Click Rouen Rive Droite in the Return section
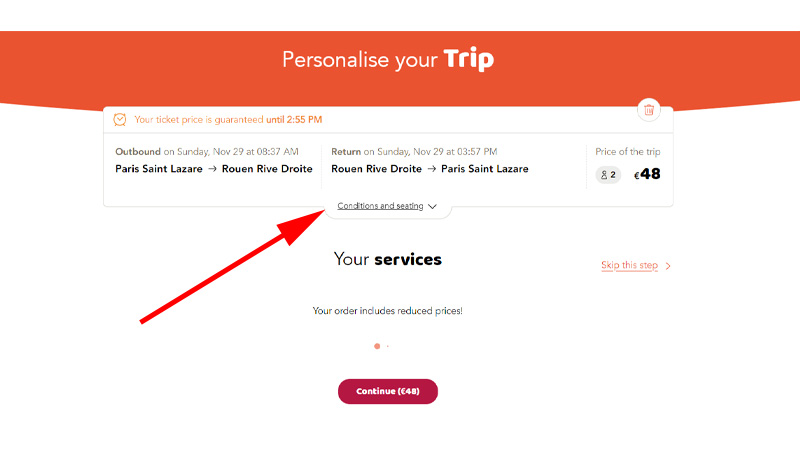The image size is (800, 450). (x=377, y=169)
